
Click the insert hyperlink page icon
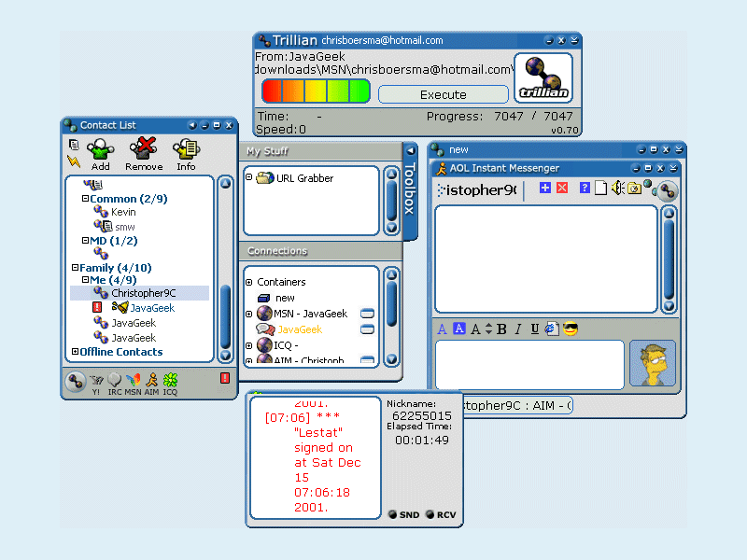[552, 329]
